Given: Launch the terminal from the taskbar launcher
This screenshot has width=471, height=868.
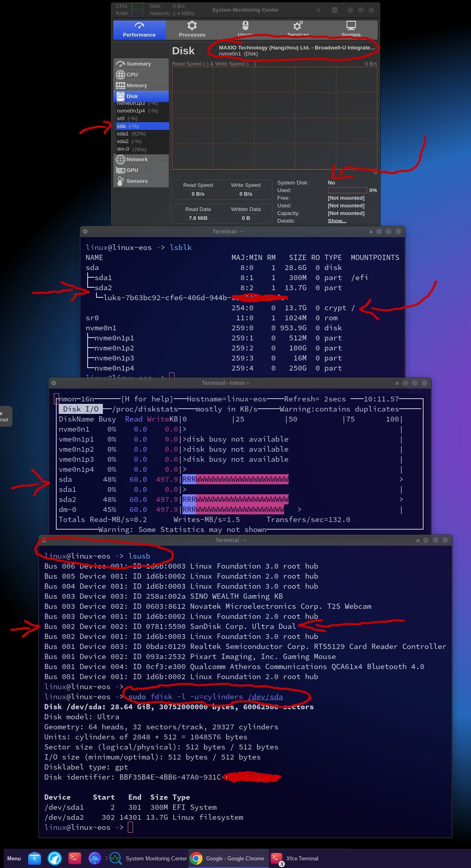Looking at the screenshot, I should (75, 858).
